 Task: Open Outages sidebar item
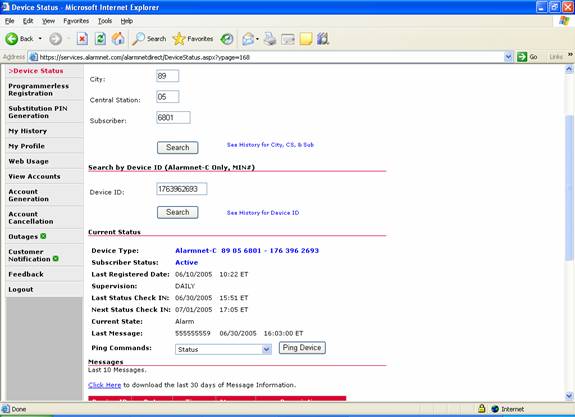pos(23,237)
